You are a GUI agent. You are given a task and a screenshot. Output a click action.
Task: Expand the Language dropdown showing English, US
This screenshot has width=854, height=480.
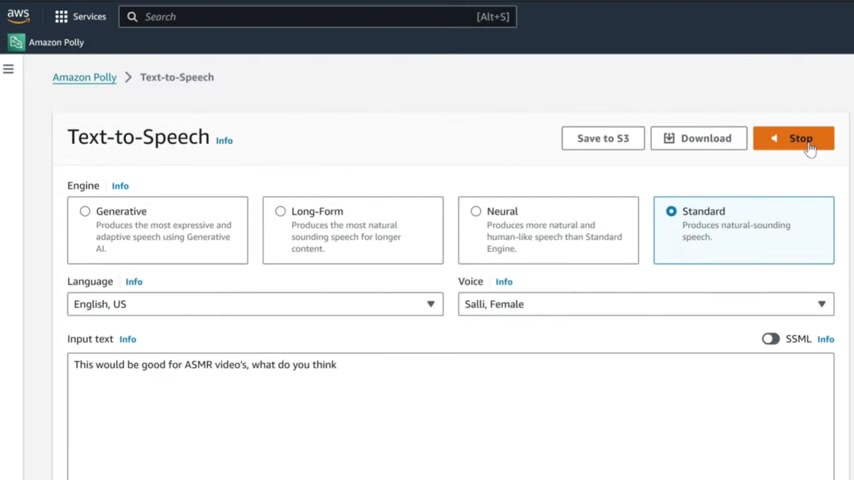point(255,304)
